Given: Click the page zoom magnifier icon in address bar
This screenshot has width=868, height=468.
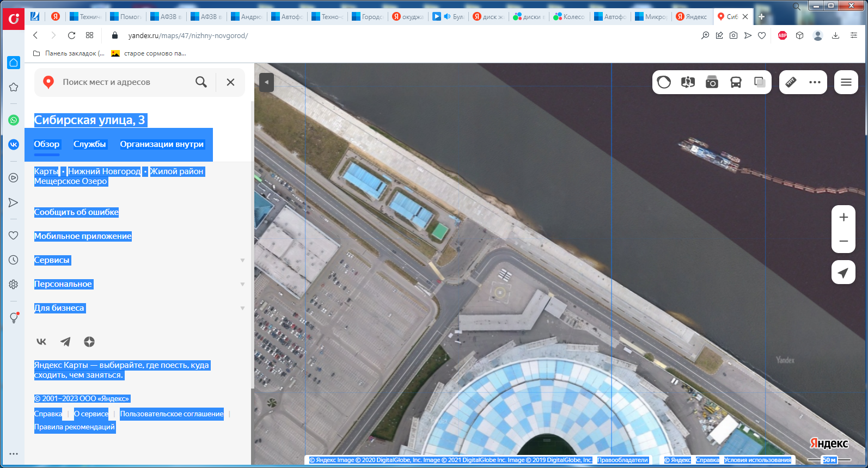Looking at the screenshot, I should tap(705, 35).
